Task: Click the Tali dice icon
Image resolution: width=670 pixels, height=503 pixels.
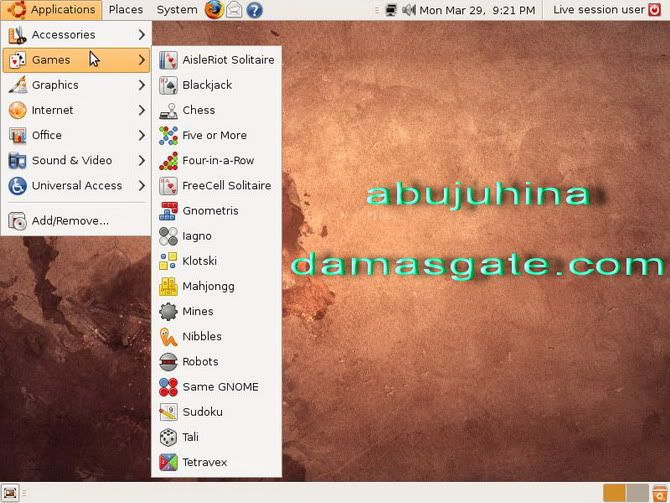Action: [168, 437]
